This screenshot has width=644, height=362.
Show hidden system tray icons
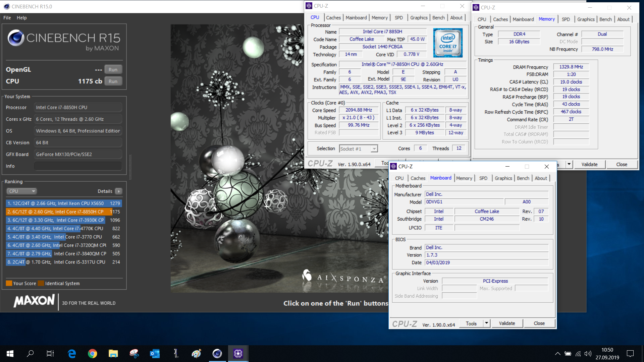click(557, 354)
